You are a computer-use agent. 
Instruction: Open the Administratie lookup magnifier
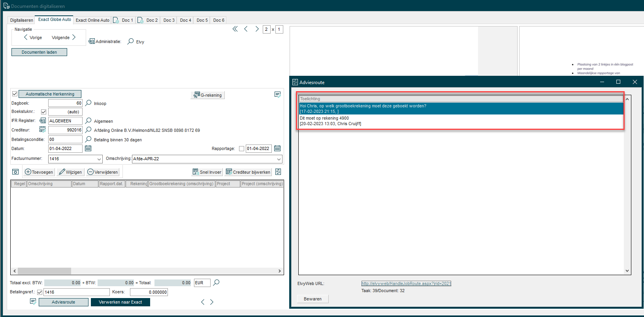tap(130, 41)
